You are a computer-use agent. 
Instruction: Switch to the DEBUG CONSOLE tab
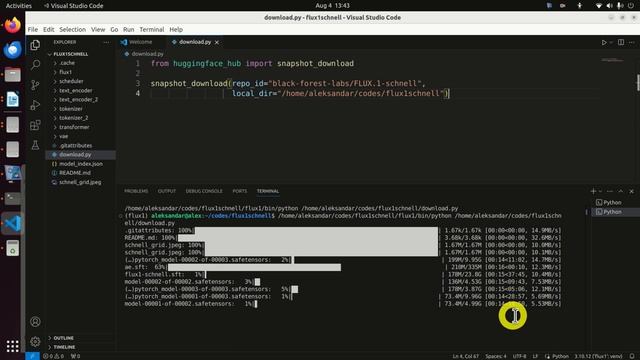204,191
